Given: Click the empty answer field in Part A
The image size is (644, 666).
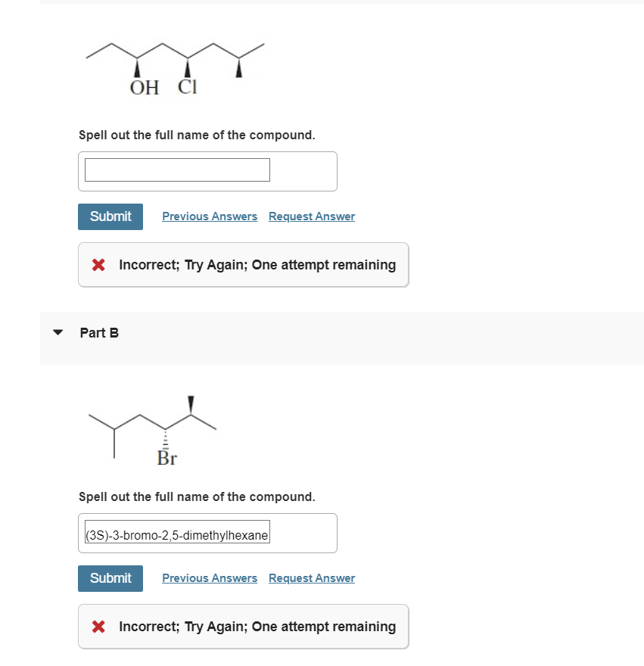Looking at the screenshot, I should click(176, 170).
